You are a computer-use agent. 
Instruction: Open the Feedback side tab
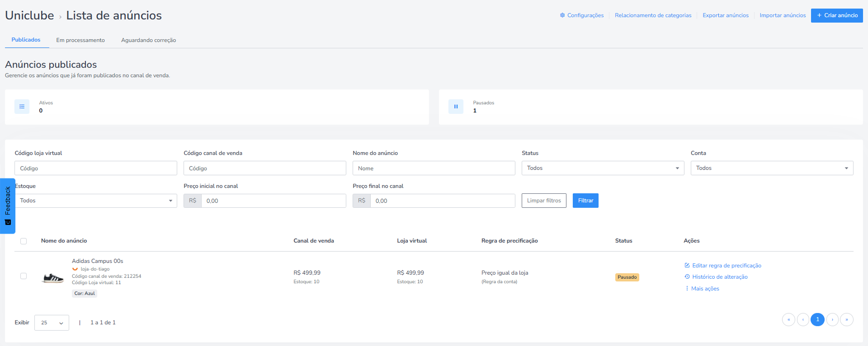pos(8,206)
